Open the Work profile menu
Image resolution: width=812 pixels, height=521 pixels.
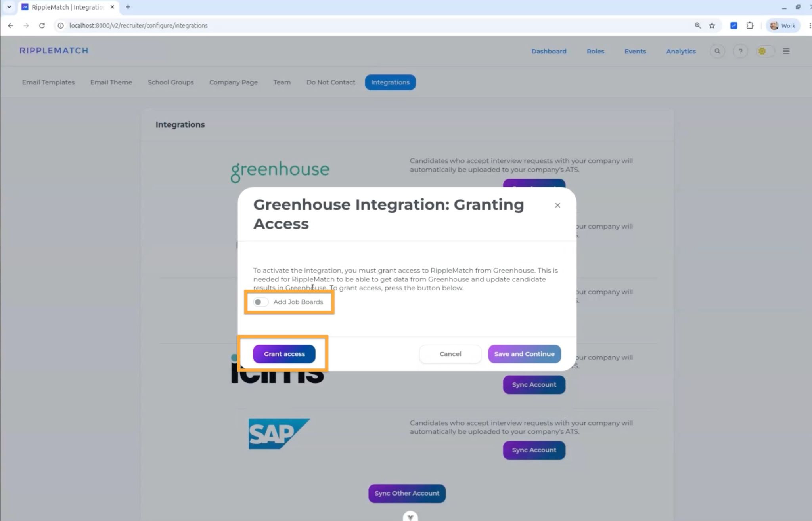point(782,25)
